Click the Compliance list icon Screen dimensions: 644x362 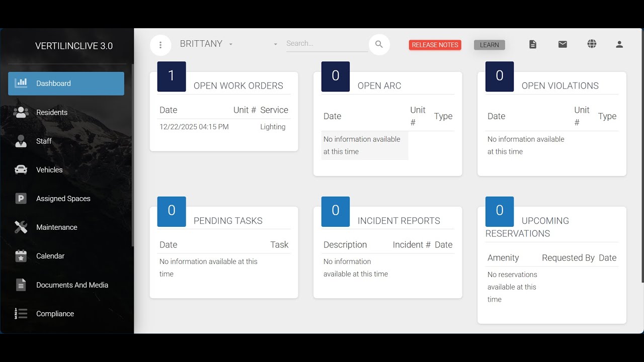point(21,314)
